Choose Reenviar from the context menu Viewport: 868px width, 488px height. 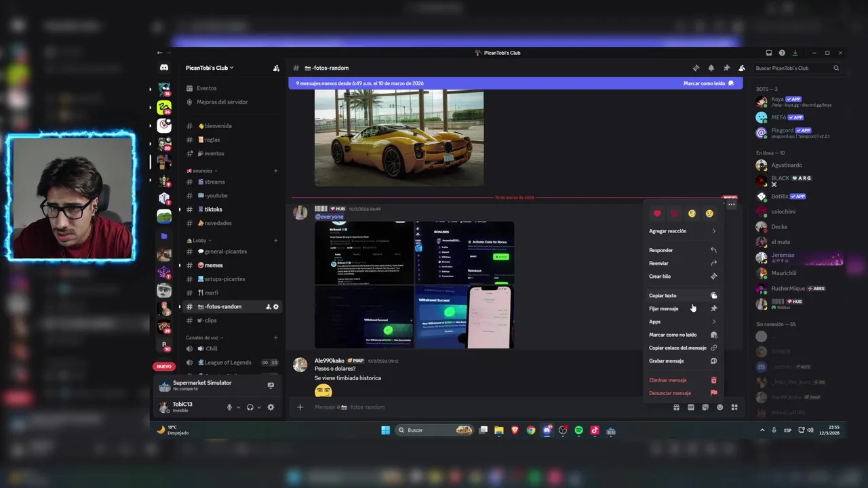[x=683, y=264]
